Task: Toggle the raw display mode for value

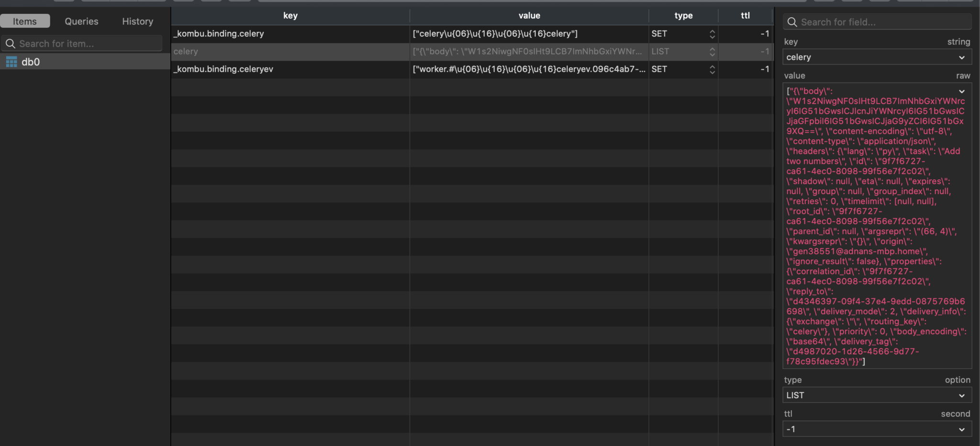Action: coord(964,76)
